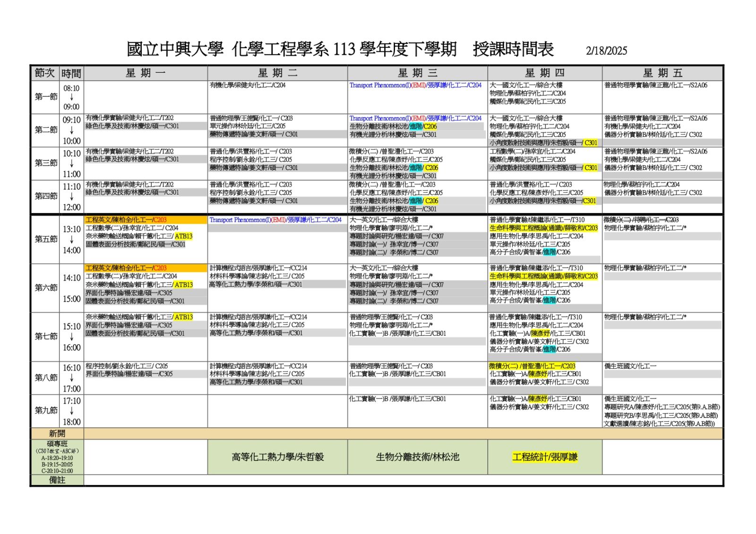
Task: Click '界面化學特論/楊宏達' entry in 第六節 Monday
Action: coord(129,293)
